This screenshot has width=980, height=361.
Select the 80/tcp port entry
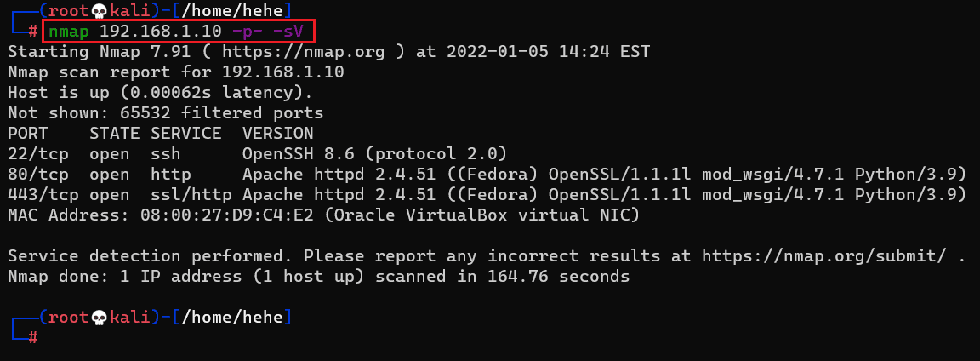coord(37,175)
